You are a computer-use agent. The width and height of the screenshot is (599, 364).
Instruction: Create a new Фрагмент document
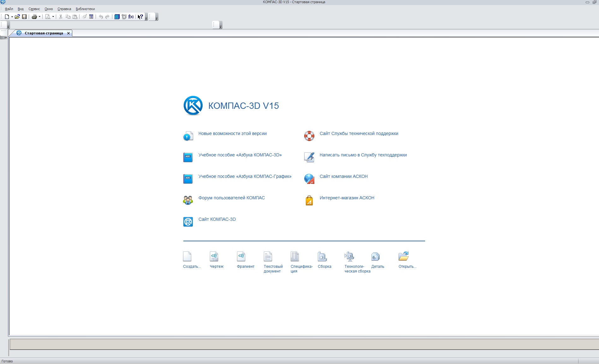pyautogui.click(x=241, y=256)
